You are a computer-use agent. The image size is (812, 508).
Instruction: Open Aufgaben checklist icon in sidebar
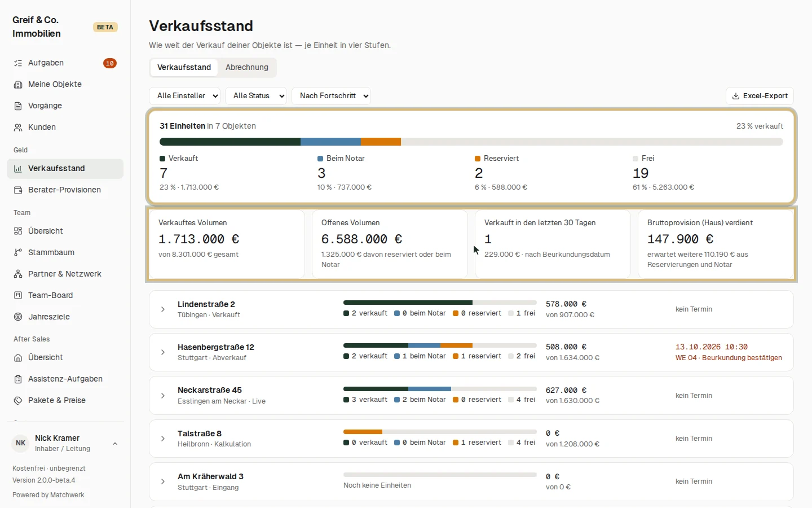(x=18, y=63)
